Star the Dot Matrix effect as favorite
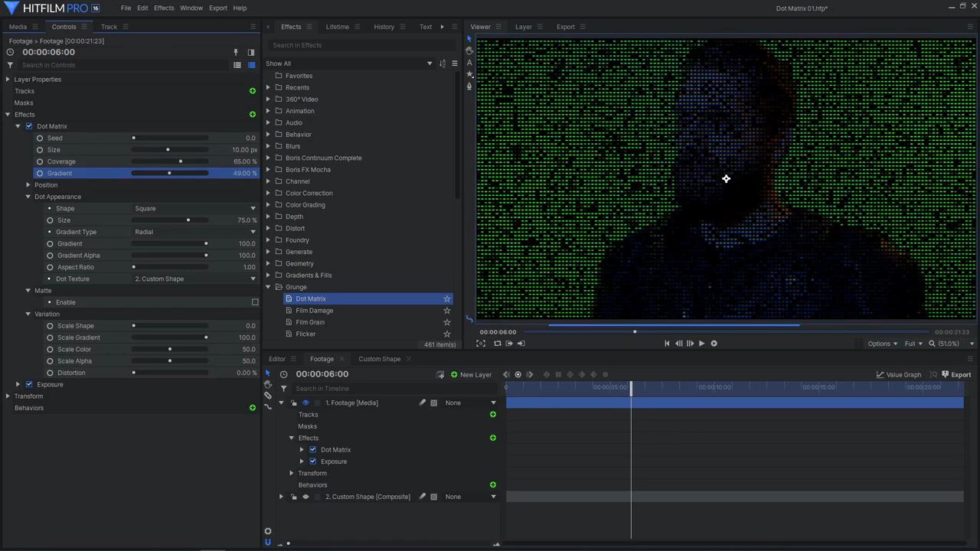Image resolution: width=980 pixels, height=551 pixels. coord(447,299)
